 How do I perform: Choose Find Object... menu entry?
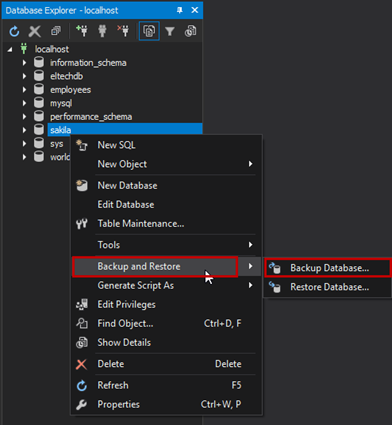[x=166, y=323]
